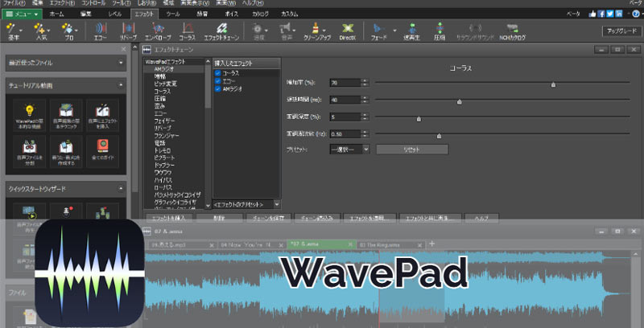The image size is (644, 328).
Task: Click the エフェクトを挿入 button
Action: [169, 218]
